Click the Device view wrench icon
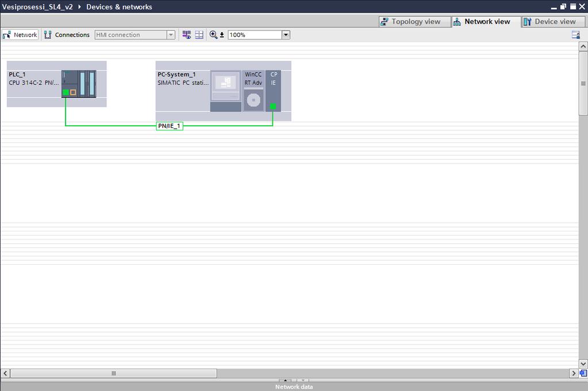Viewport: 588px width, 391px height. pos(527,22)
